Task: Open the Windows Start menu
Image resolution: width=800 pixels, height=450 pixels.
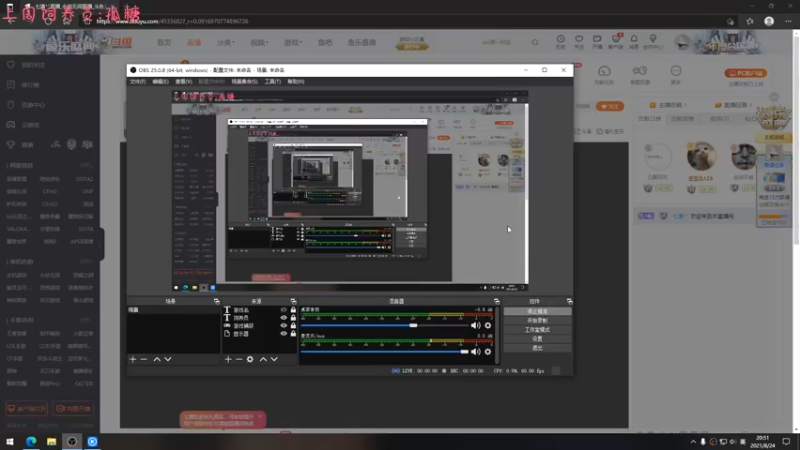Action: tap(10, 442)
